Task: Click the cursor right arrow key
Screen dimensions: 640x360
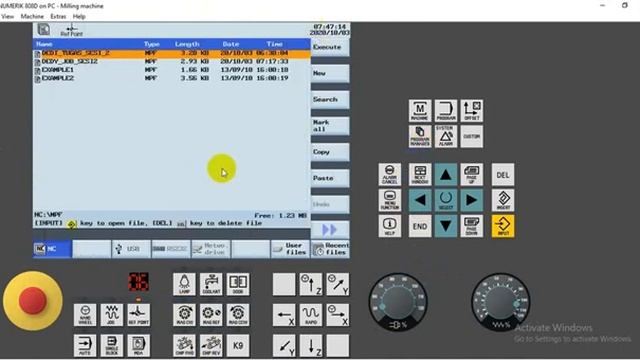Action: [x=471, y=200]
